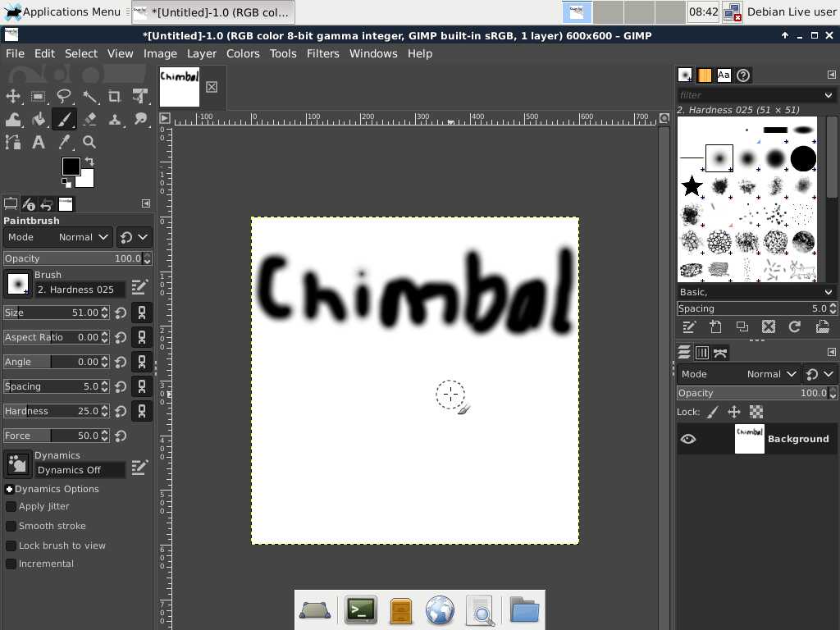840x630 pixels.
Task: Reset Aspect Ratio to default
Action: (121, 337)
